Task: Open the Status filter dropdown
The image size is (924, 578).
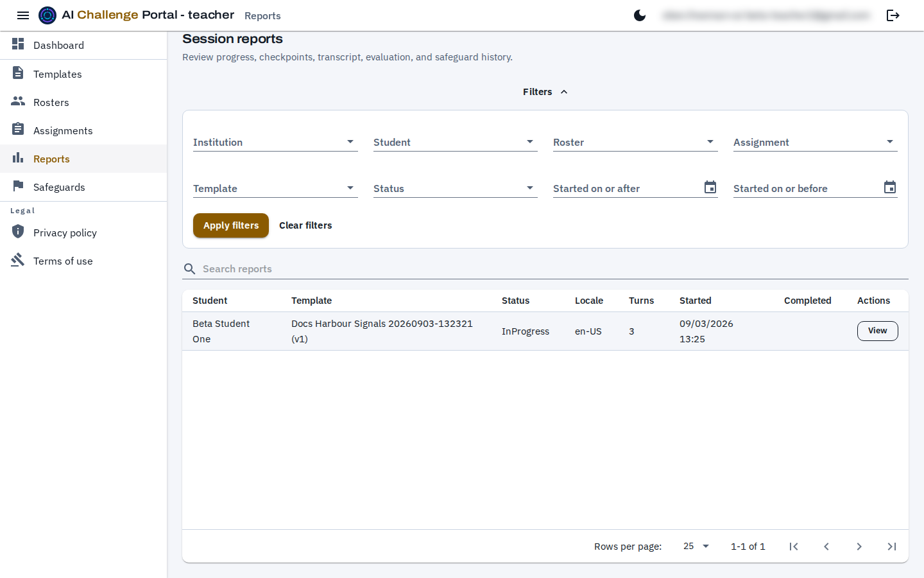Action: (456, 188)
